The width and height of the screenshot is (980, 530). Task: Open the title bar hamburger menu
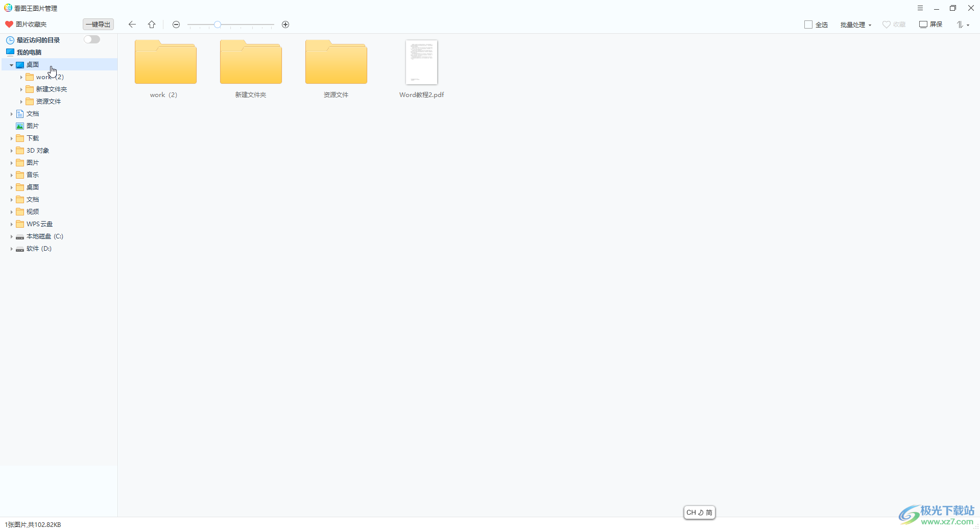[920, 8]
